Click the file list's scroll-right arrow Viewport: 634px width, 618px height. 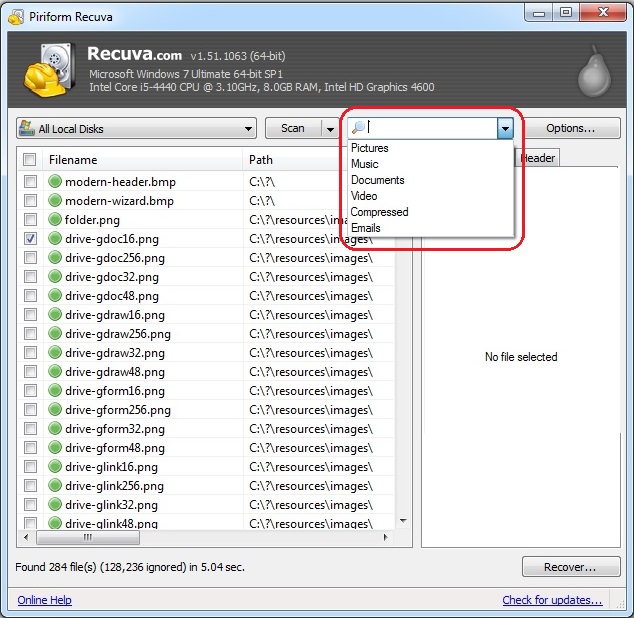point(385,538)
